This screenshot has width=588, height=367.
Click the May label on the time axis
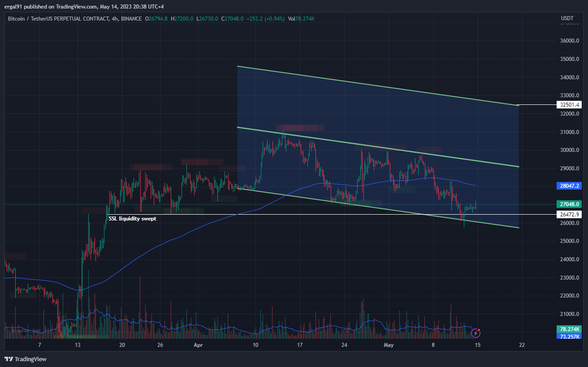coord(389,345)
